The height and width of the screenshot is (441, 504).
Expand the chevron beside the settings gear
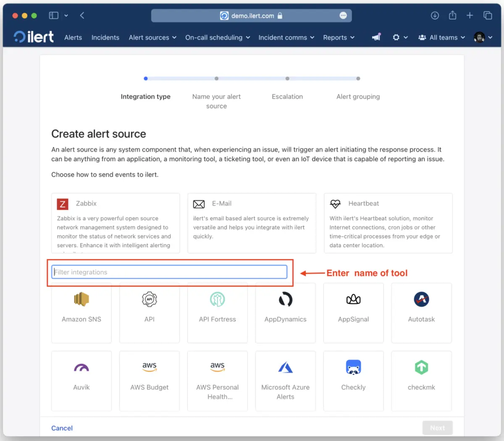(x=406, y=37)
